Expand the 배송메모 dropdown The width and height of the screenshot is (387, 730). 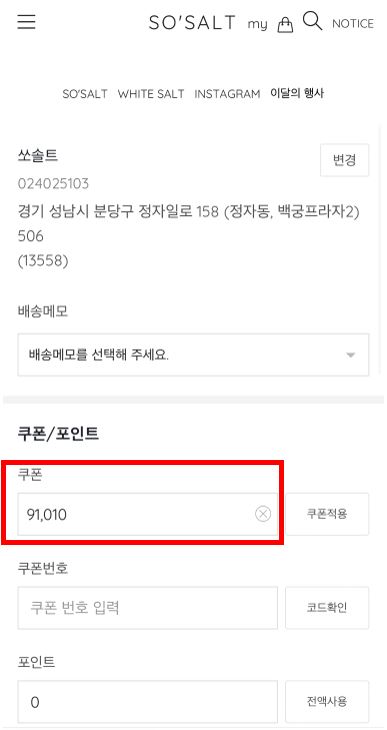pyautogui.click(x=193, y=355)
